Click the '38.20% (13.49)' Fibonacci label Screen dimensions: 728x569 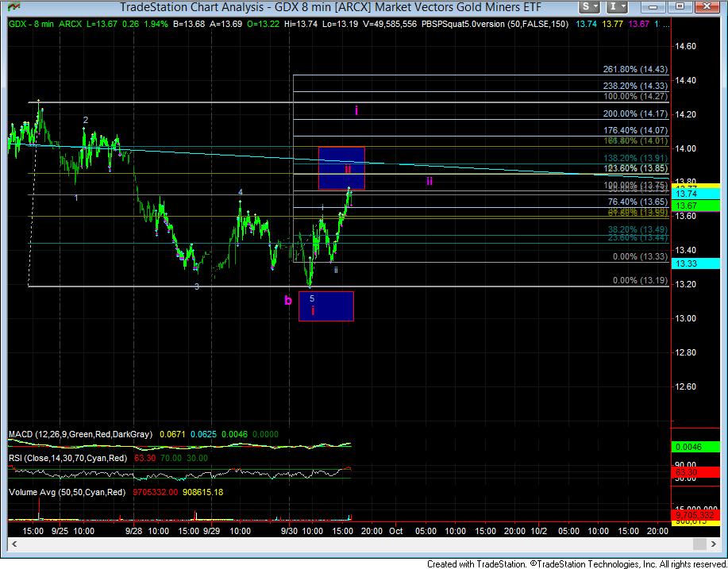(x=638, y=229)
